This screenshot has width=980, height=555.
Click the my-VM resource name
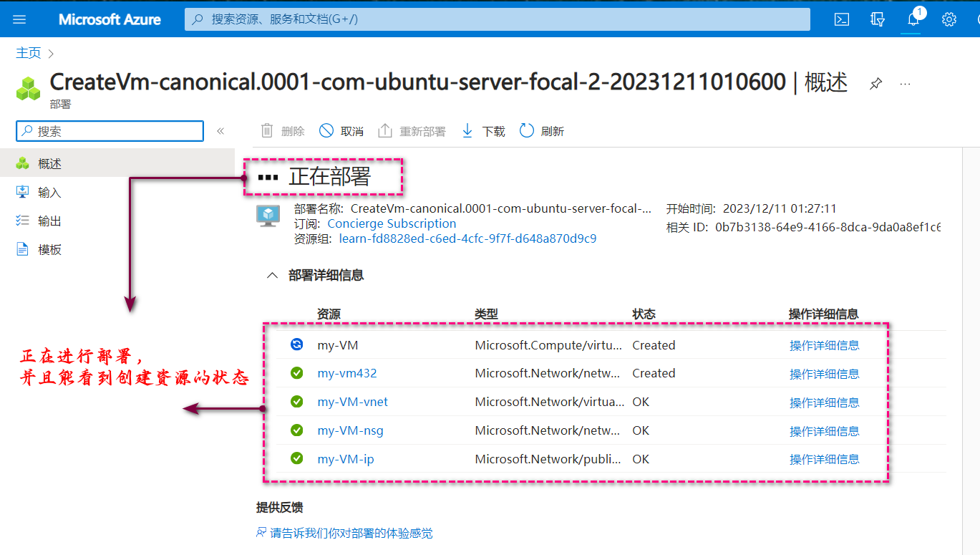coord(338,345)
